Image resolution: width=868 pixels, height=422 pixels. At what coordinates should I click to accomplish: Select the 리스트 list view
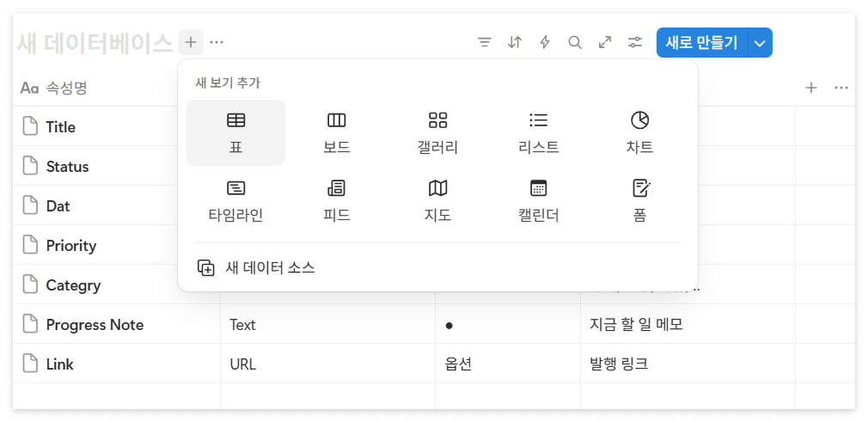click(x=539, y=132)
